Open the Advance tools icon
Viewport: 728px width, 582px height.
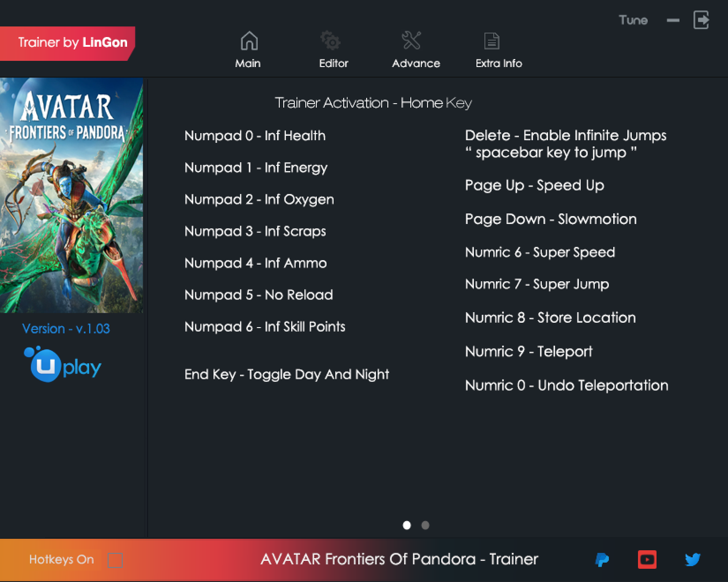411,41
